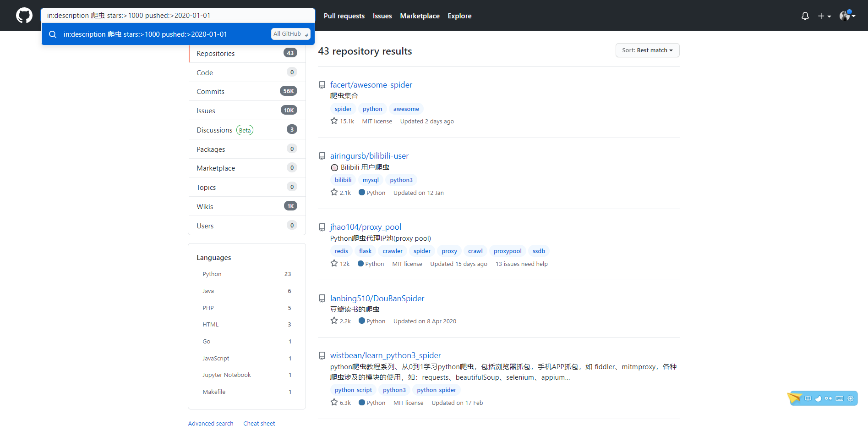Image resolution: width=868 pixels, height=426 pixels.
Task: Click the awesome topic tag
Action: pyautogui.click(x=406, y=109)
